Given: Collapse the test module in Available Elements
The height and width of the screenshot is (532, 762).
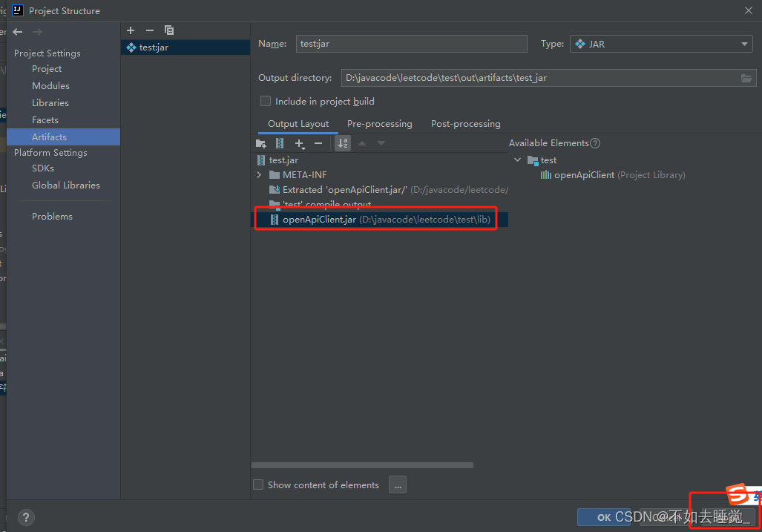Looking at the screenshot, I should 518,160.
